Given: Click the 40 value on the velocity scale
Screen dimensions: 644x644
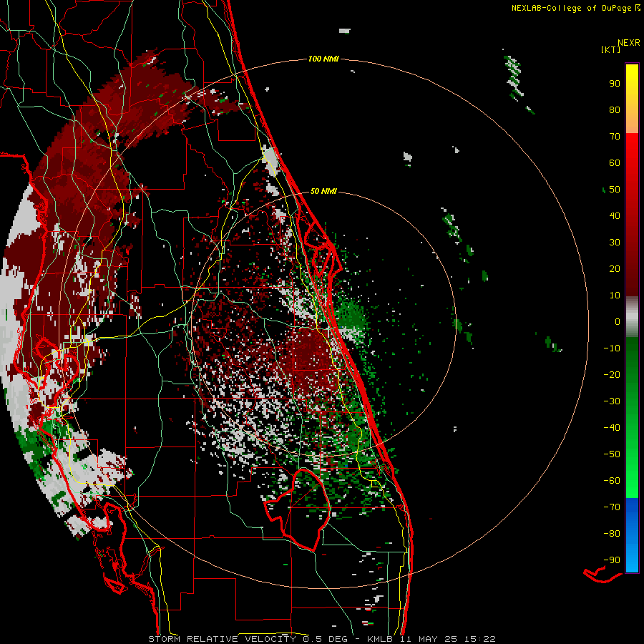Looking at the screenshot, I should tap(615, 215).
